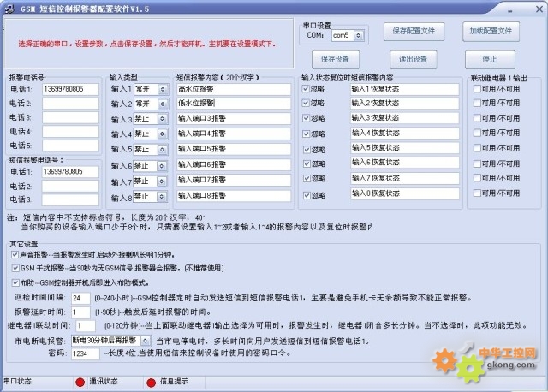This screenshot has height=392, width=548.
Task: Click 报警电话号 电话1 number field
Action: click(x=70, y=88)
